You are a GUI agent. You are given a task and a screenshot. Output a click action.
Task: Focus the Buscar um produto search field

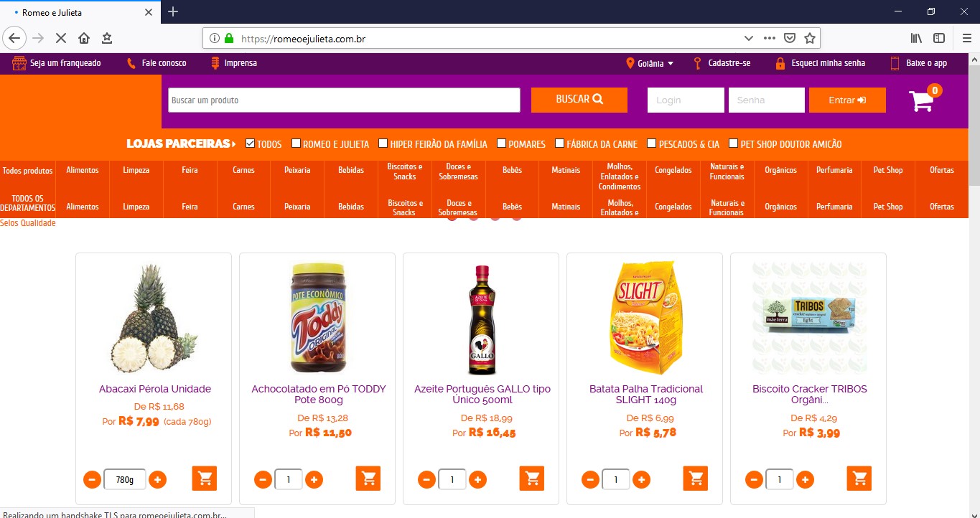pyautogui.click(x=344, y=100)
